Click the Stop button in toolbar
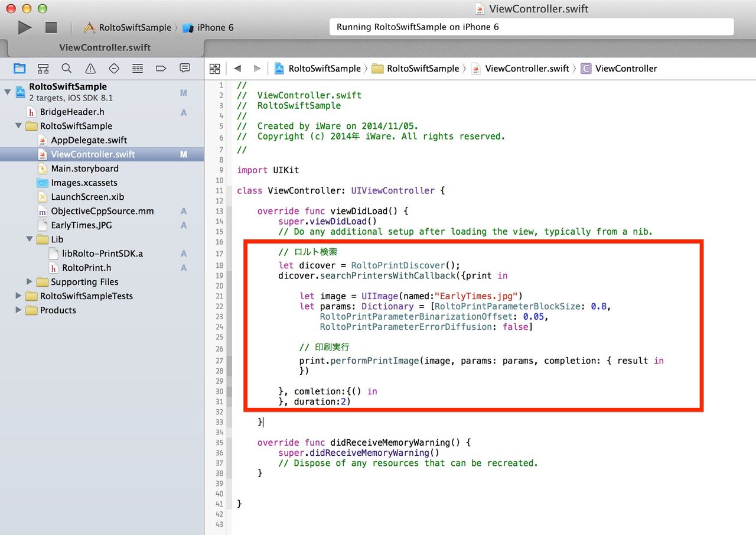 [51, 27]
